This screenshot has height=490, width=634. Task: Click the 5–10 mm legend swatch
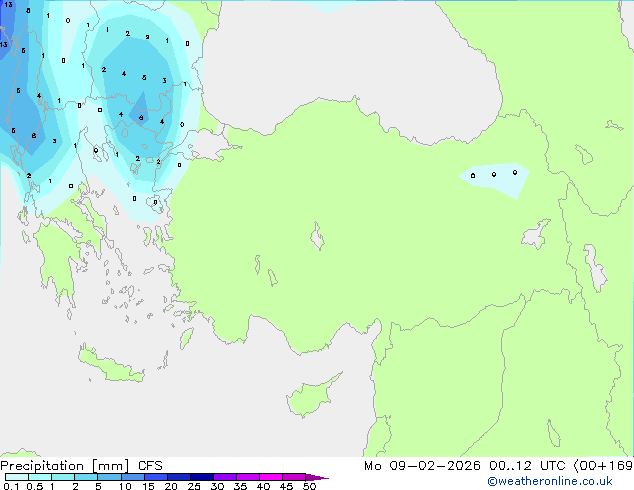109,477
